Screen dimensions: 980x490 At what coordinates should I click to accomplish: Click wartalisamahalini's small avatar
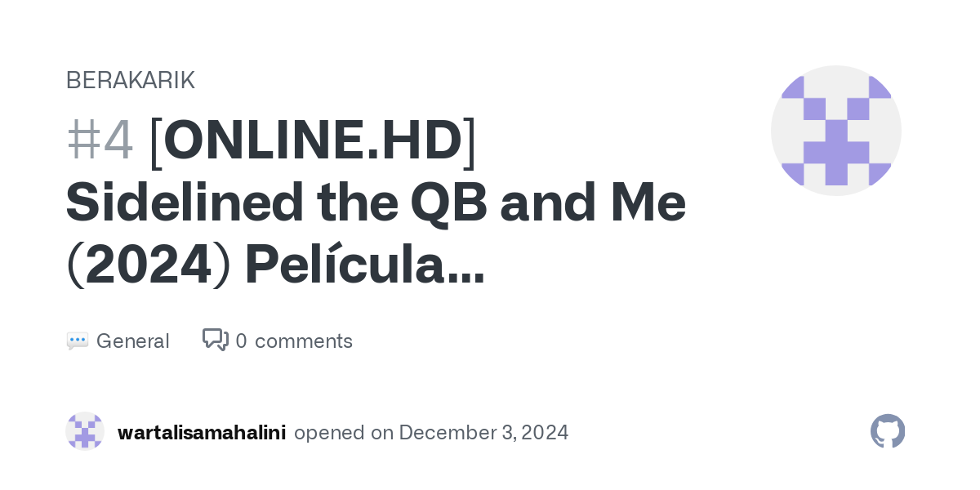pyautogui.click(x=85, y=431)
